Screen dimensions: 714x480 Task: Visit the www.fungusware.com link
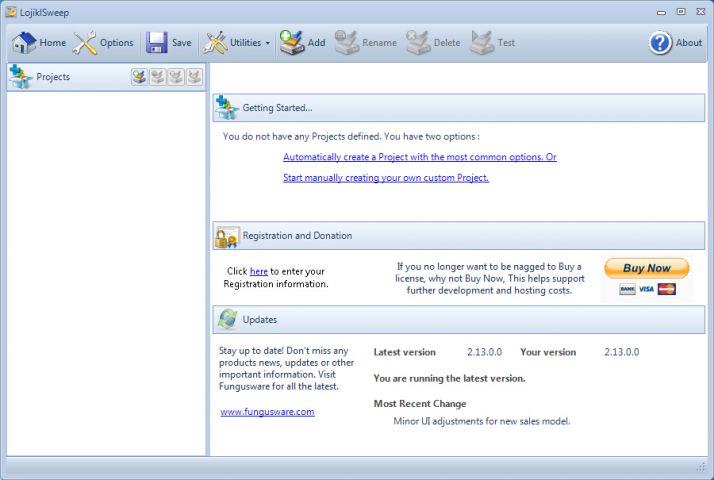[267, 411]
